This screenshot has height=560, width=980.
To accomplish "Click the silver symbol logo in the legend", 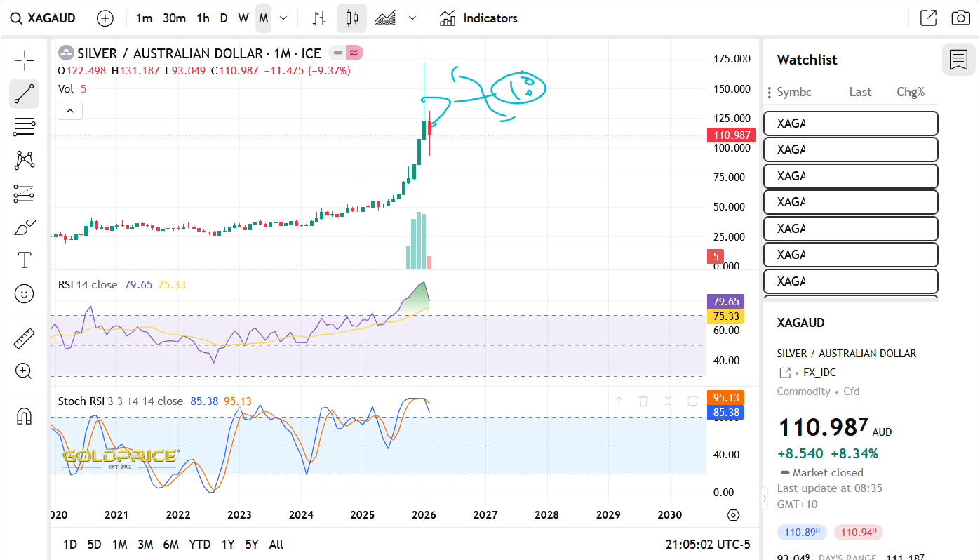I will pos(66,53).
